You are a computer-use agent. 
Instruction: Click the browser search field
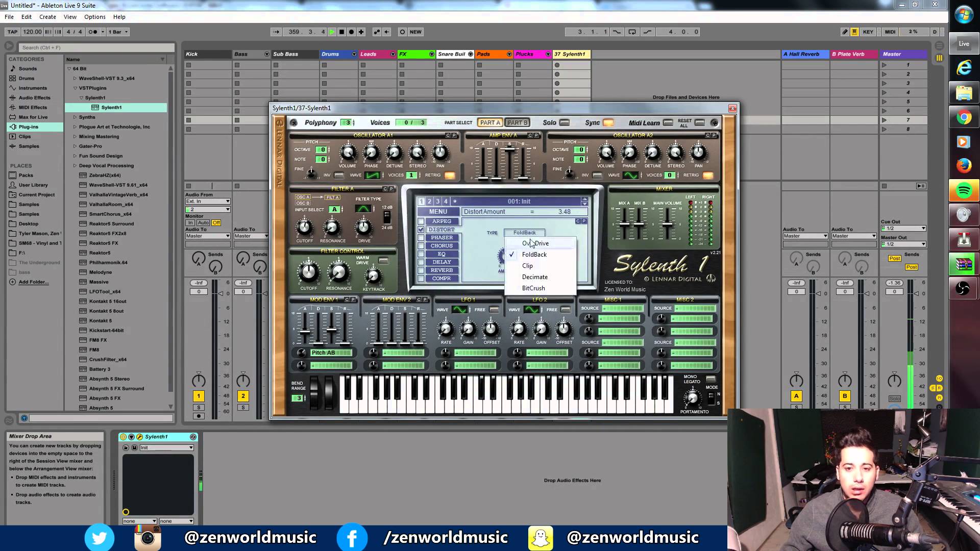pos(96,47)
